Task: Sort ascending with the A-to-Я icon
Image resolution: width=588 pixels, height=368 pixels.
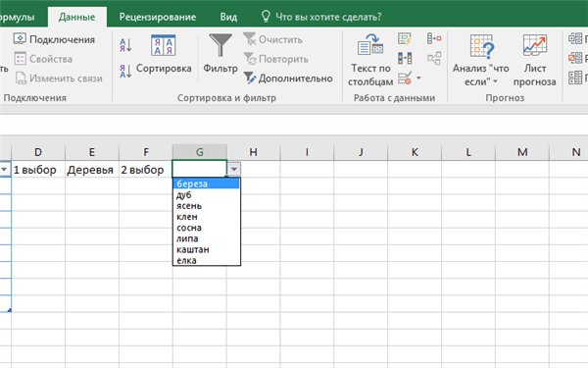Action: pos(125,45)
